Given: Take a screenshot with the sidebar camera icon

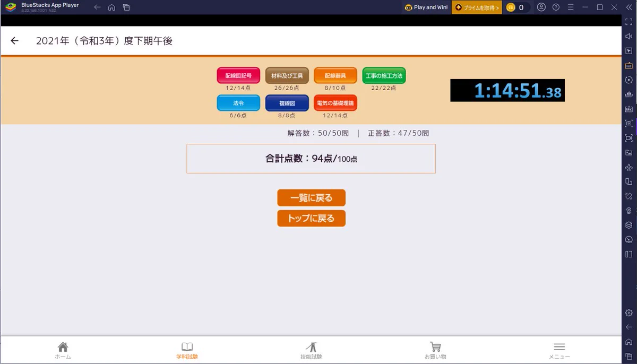Looking at the screenshot, I should (x=629, y=123).
